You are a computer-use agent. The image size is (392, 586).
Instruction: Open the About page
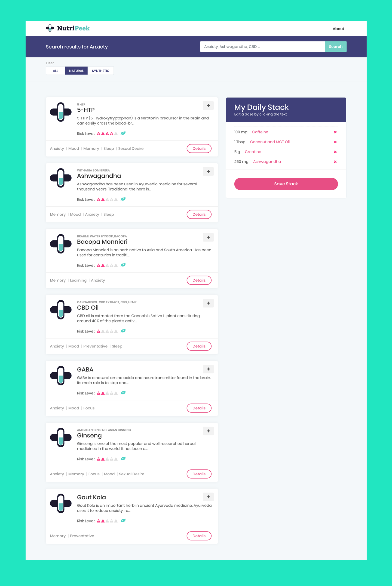338,29
